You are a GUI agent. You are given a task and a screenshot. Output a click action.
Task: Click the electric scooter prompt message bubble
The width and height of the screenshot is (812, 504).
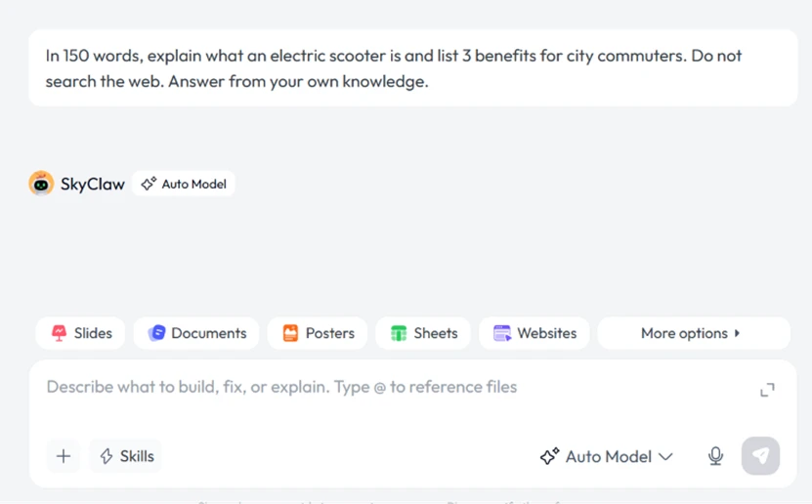pyautogui.click(x=412, y=67)
